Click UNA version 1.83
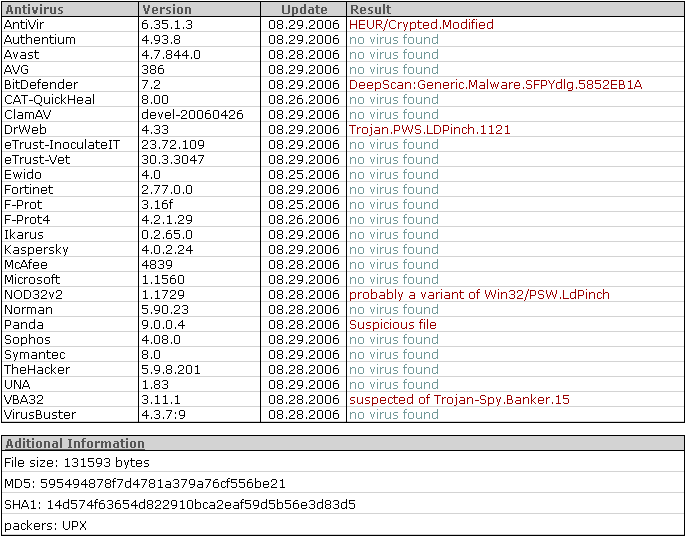The height and width of the screenshot is (537, 686). pyautogui.click(x=155, y=384)
